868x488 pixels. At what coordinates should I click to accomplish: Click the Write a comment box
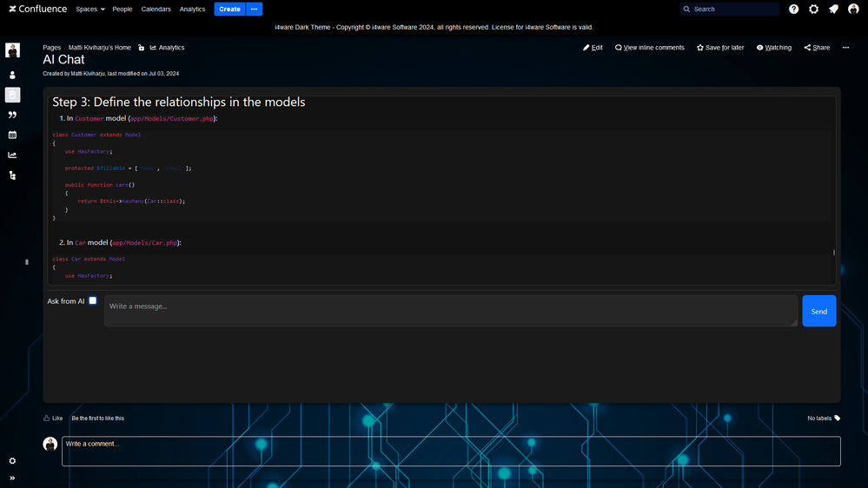[451, 451]
